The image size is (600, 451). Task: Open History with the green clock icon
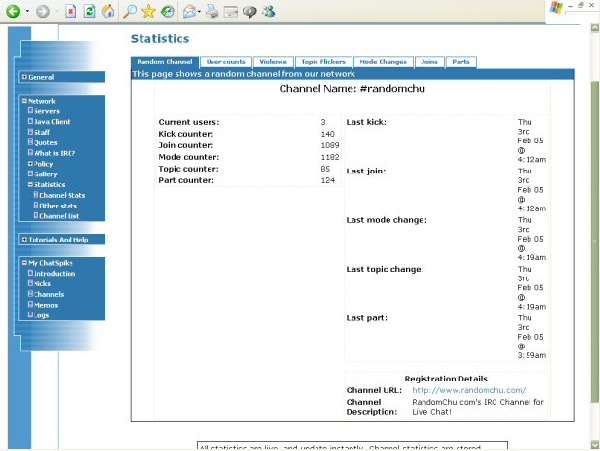pyautogui.click(x=167, y=11)
